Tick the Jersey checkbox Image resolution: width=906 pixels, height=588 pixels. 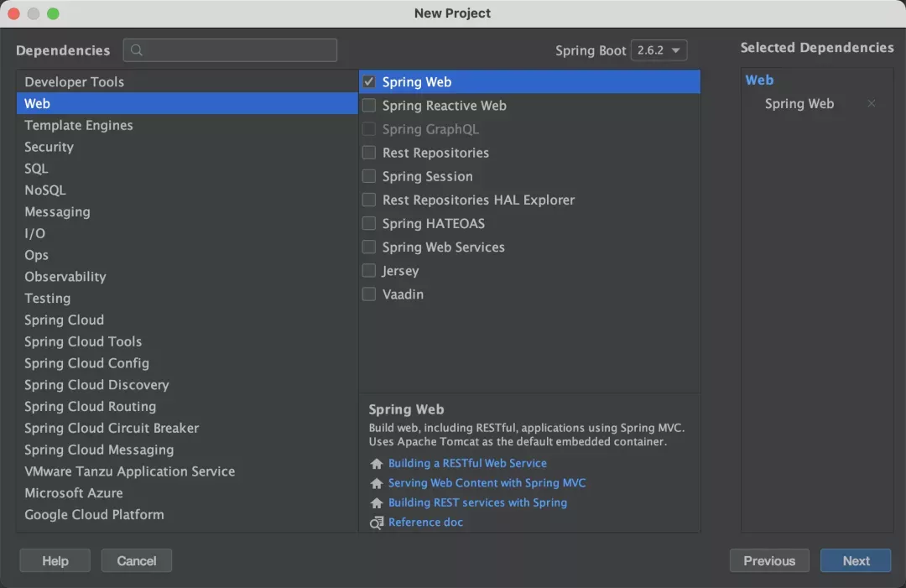click(x=368, y=270)
